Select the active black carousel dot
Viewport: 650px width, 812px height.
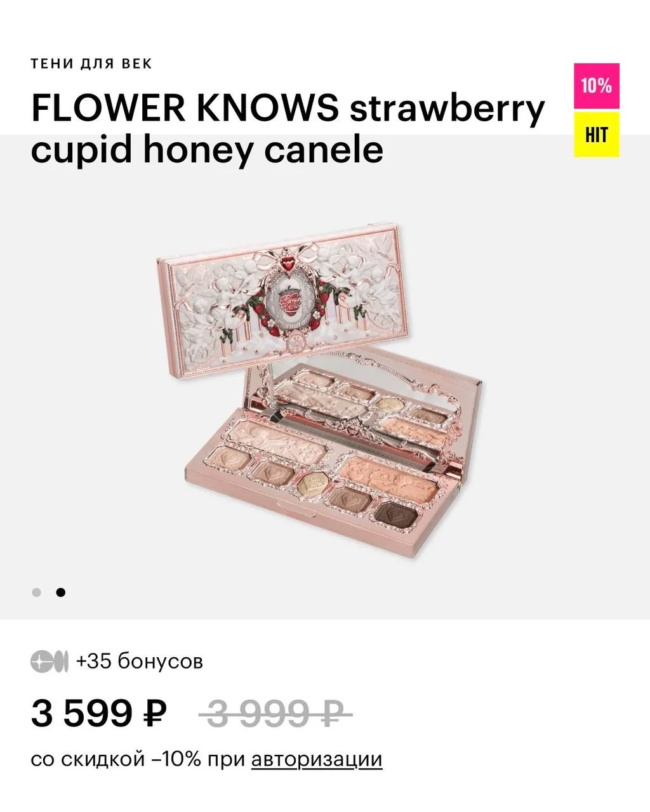(x=60, y=593)
